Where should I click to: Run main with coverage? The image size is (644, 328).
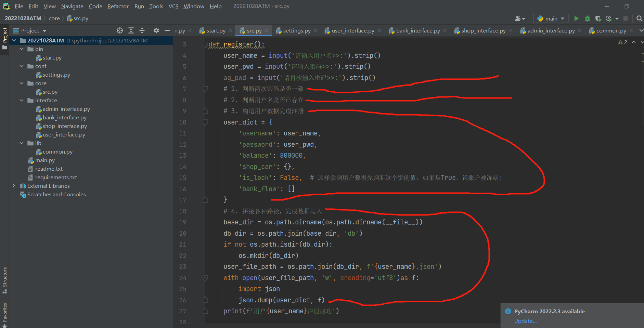tap(598, 18)
